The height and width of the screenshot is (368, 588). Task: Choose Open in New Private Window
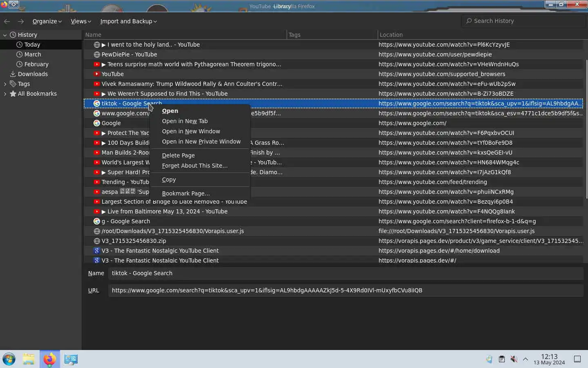click(x=200, y=141)
